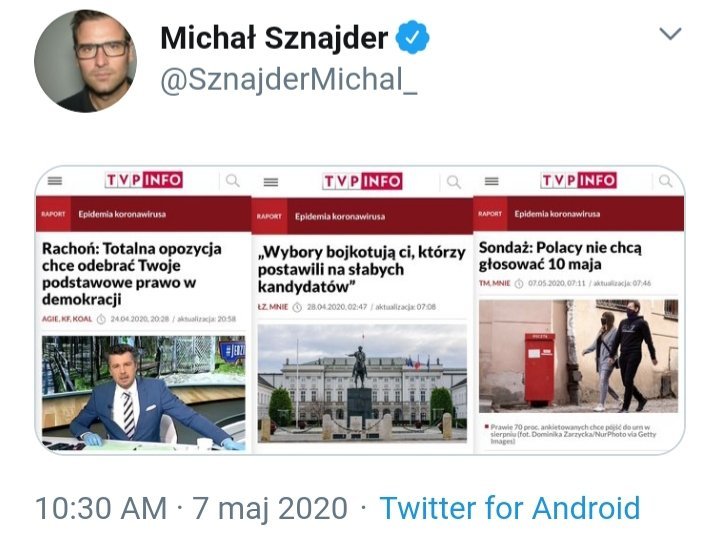Click Michał Sznajder's profile avatar
This screenshot has height=540, width=720.
[85, 61]
